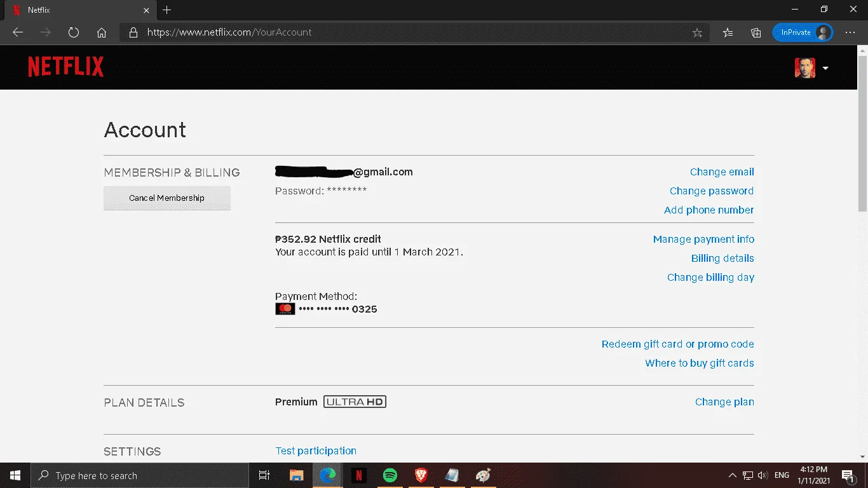Image resolution: width=868 pixels, height=488 pixels.
Task: Show hidden system tray icons
Action: [x=733, y=475]
